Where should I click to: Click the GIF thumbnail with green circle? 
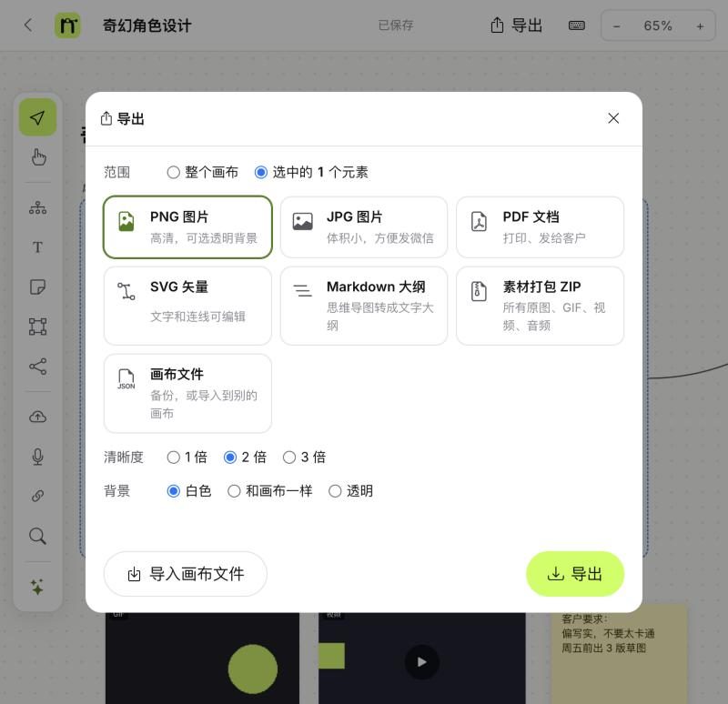coord(202,658)
